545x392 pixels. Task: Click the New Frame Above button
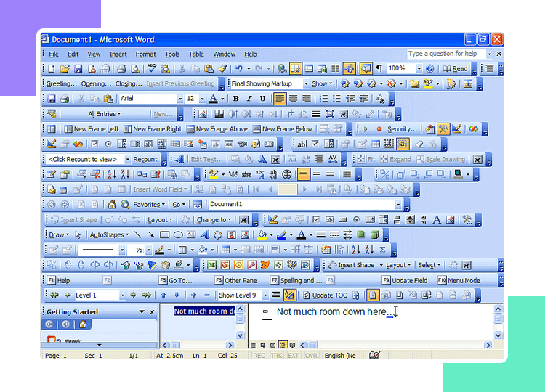217,129
